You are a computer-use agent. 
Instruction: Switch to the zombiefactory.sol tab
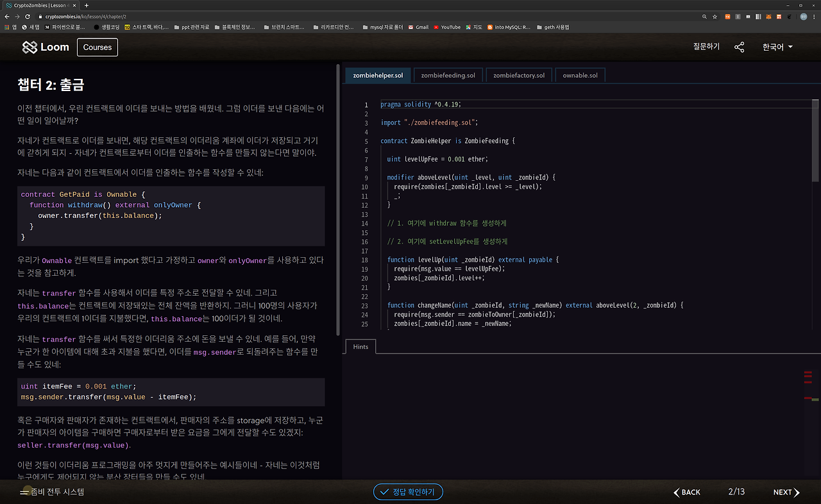tap(519, 75)
